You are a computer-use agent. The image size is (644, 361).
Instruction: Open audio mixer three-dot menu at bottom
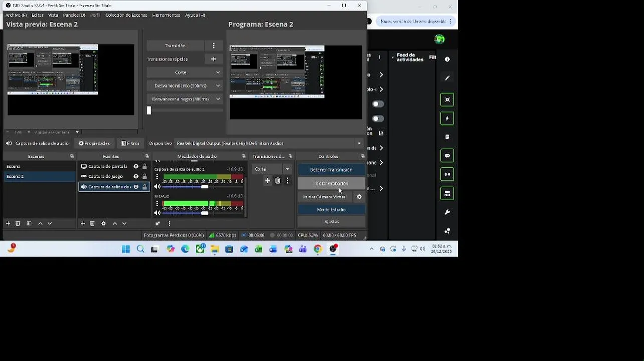point(169,223)
